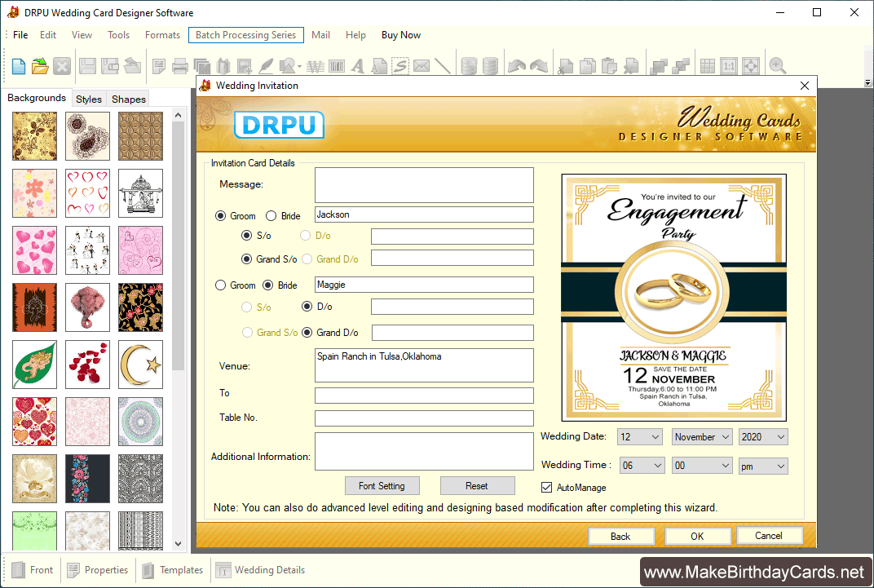Click the Venue text field
The height and width of the screenshot is (588, 874).
(424, 365)
